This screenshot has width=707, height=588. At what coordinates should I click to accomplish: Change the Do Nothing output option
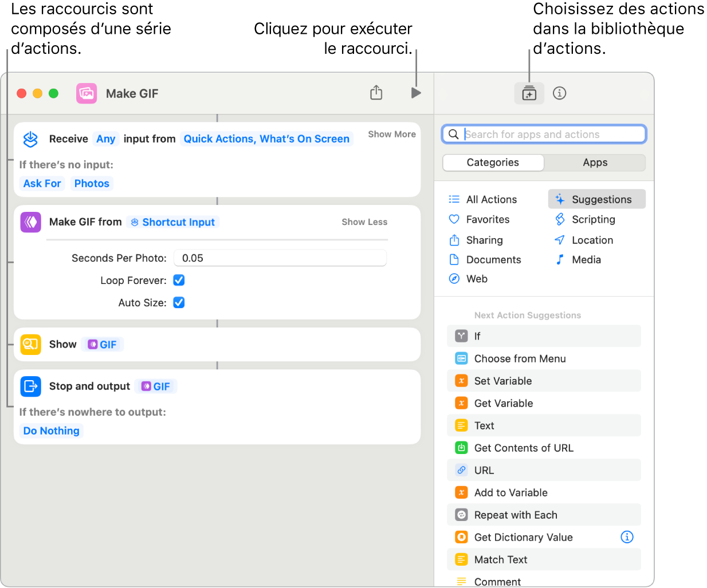52,431
